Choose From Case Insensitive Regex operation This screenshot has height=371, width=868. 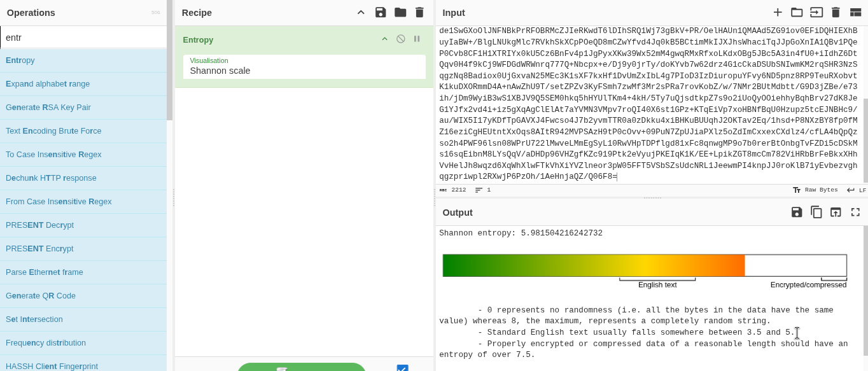(x=83, y=202)
